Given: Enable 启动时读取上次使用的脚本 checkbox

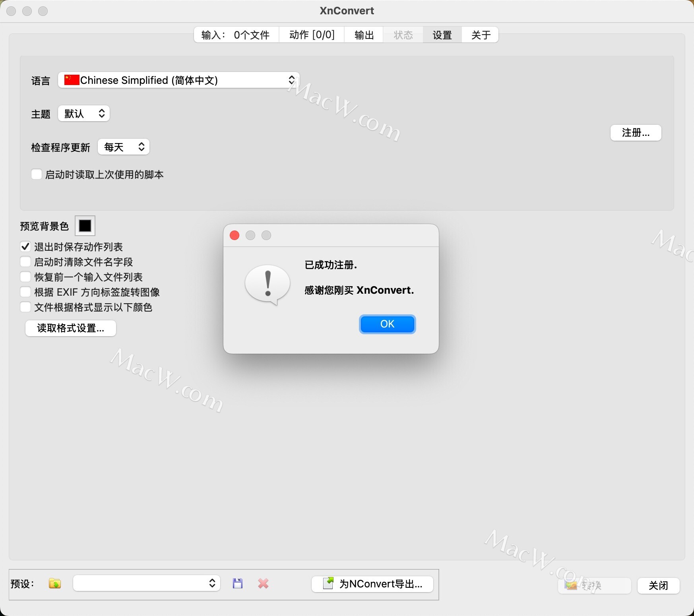Looking at the screenshot, I should [37, 174].
